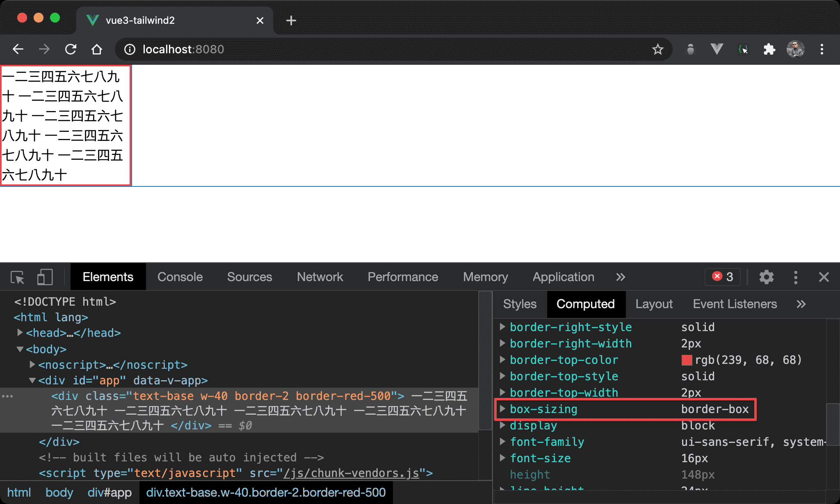Collapse the div#app element node
The image size is (840, 504).
coord(32,380)
